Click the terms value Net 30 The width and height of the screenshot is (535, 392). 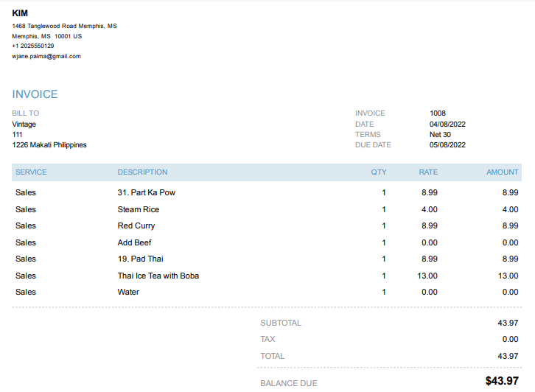click(x=440, y=134)
